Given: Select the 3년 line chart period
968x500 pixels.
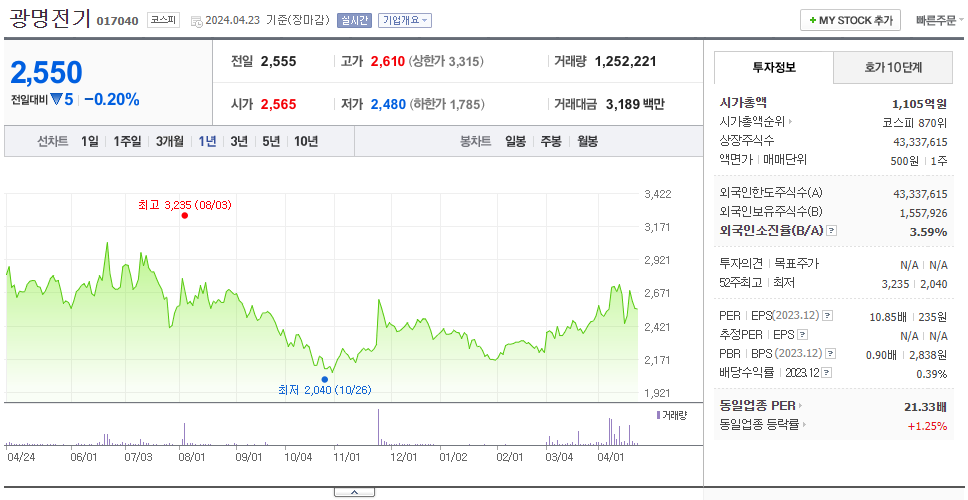Looking at the screenshot, I should point(239,141).
